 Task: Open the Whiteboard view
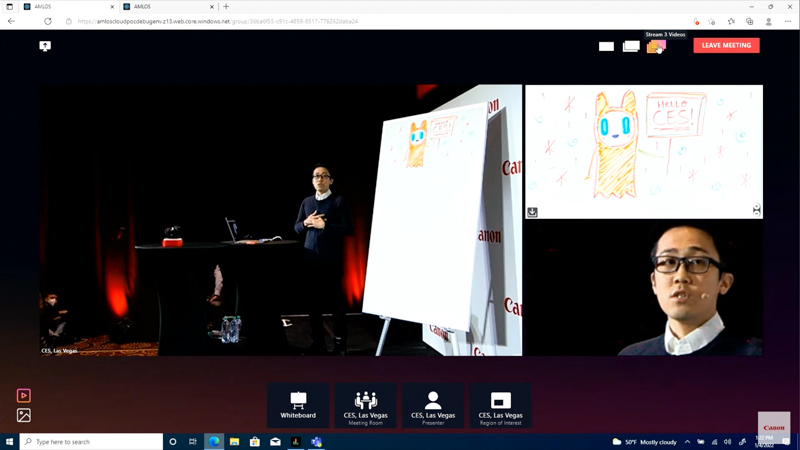click(x=298, y=406)
